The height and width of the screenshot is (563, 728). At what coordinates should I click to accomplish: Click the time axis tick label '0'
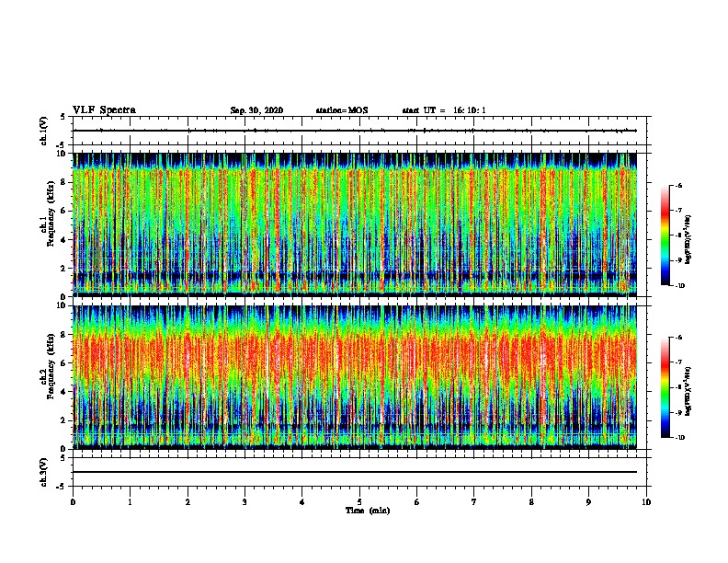pyautogui.click(x=73, y=502)
